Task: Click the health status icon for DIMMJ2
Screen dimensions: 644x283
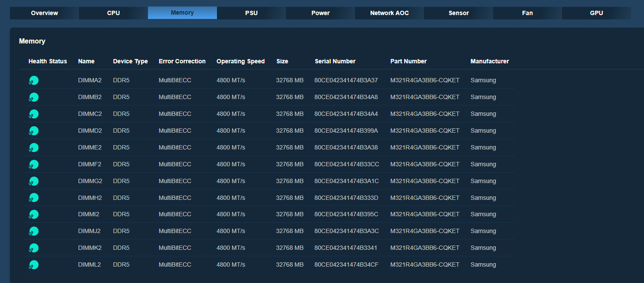Action: tap(34, 231)
